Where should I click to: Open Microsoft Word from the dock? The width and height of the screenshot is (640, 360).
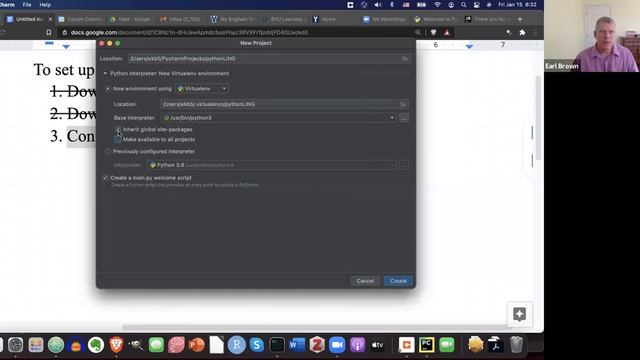(297, 345)
